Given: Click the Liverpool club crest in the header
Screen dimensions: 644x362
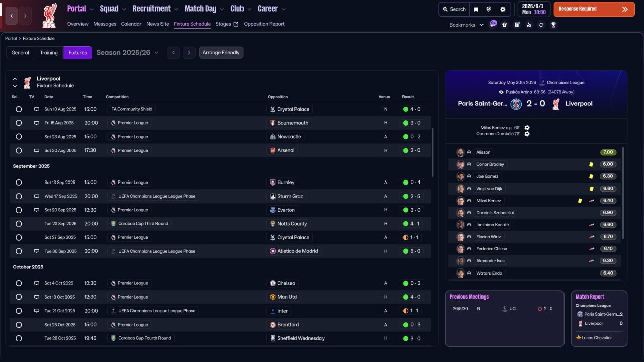Looking at the screenshot, I should click(49, 16).
